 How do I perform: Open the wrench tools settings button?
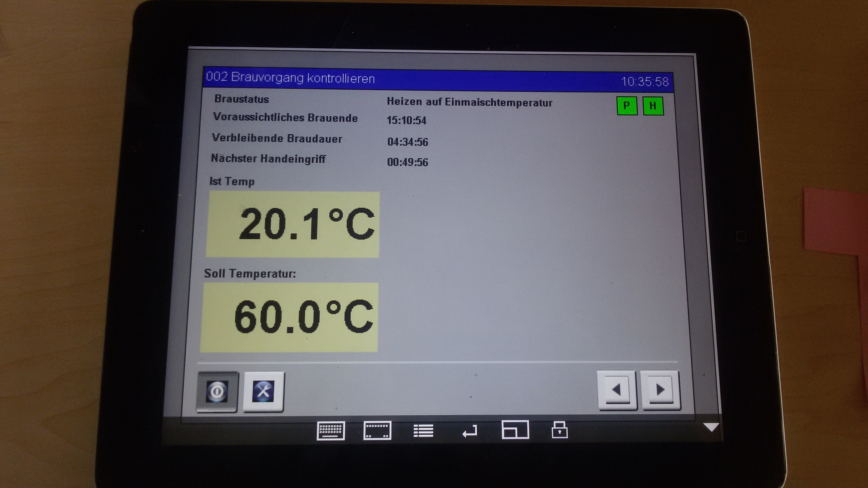pyautogui.click(x=263, y=391)
